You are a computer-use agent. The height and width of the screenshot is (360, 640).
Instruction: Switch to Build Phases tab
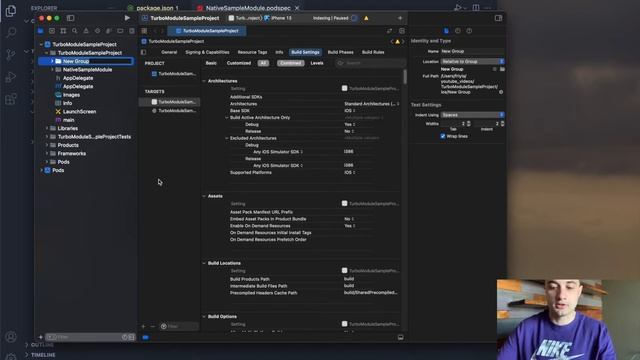tap(340, 52)
